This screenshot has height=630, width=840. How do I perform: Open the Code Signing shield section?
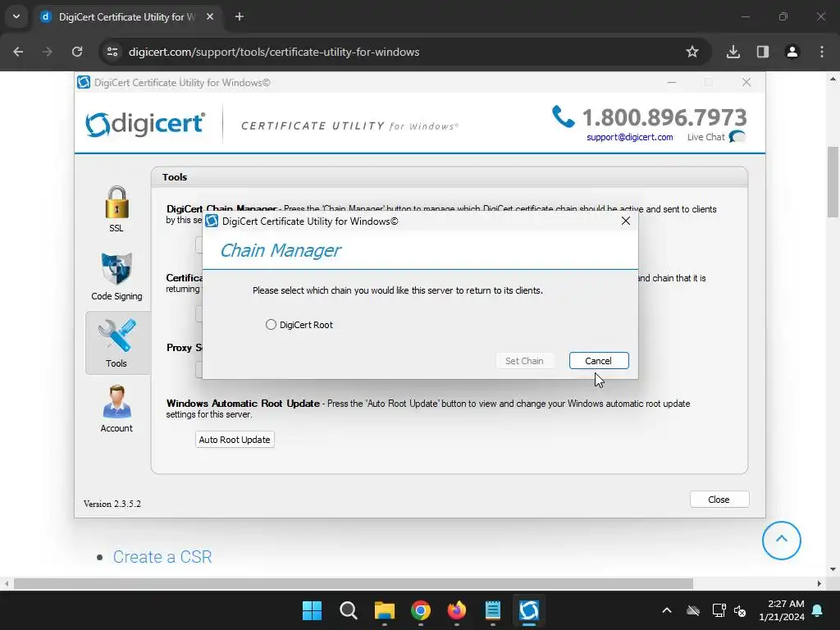116,276
